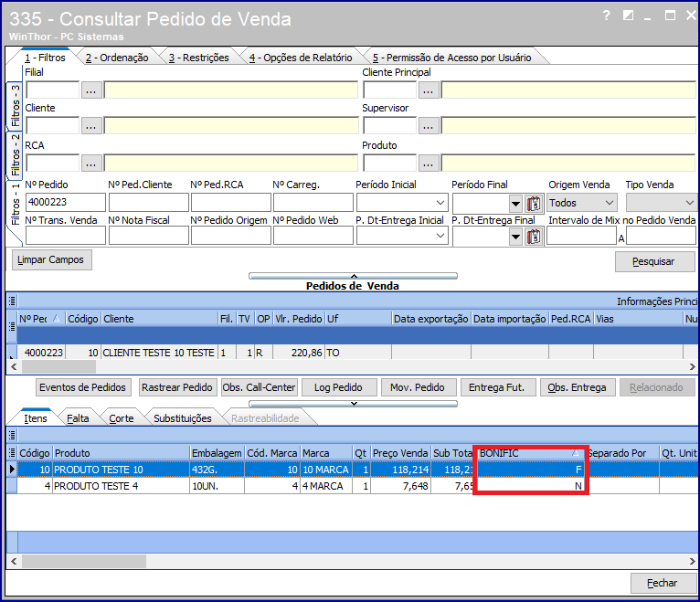Open calendar icon for P. Dt-Entrega Final
This screenshot has height=602, width=700.
click(x=534, y=237)
